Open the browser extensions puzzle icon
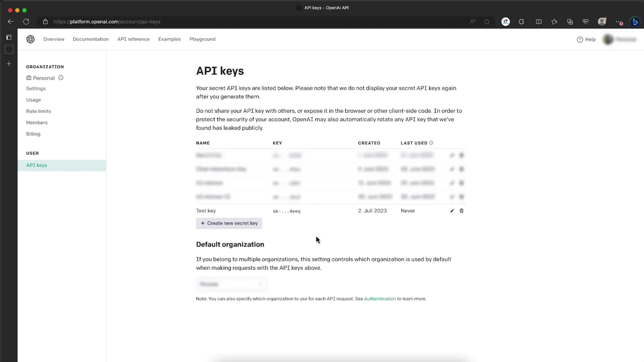Viewport: 644px width, 362px height. click(521, 21)
